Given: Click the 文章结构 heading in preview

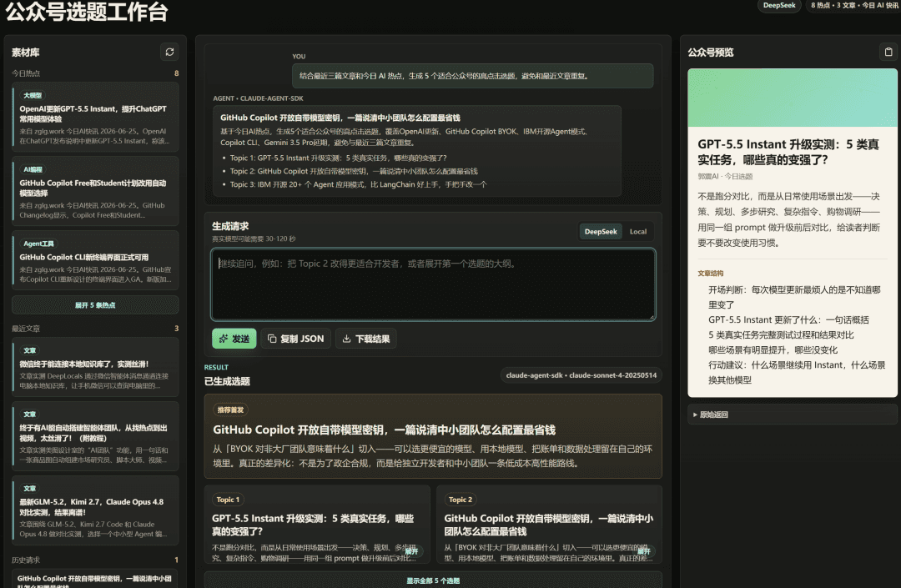Looking at the screenshot, I should [x=710, y=274].
